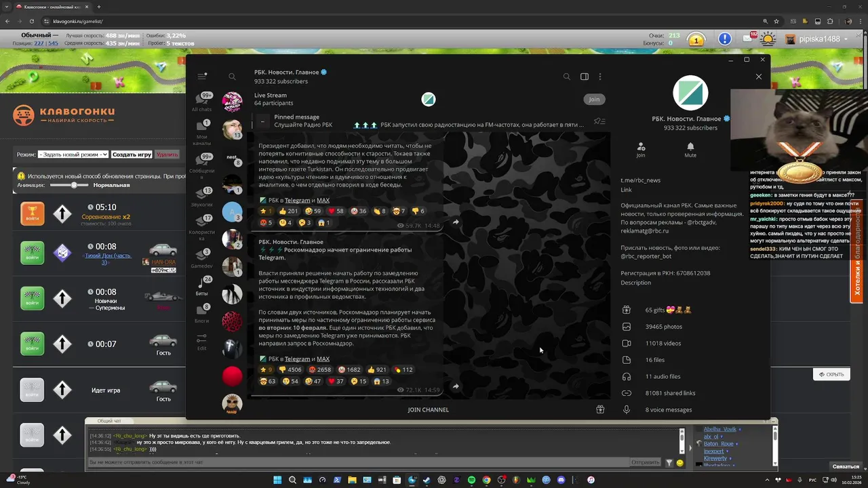This screenshot has height=488, width=868.
Task: Click the РБК channel avatar in info panel
Action: [690, 93]
